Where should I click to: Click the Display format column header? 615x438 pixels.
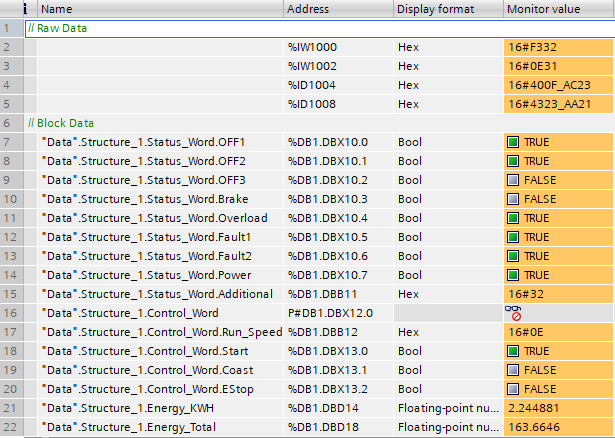click(446, 9)
